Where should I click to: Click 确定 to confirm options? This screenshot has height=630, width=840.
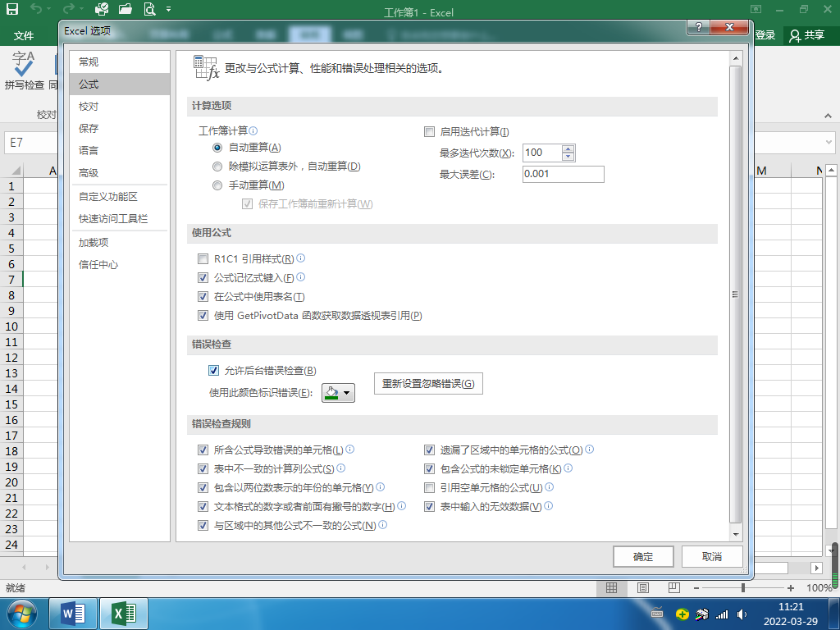point(643,557)
